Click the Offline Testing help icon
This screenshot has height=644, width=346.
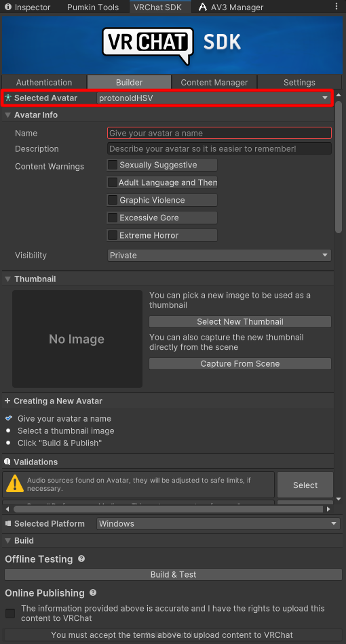81,559
